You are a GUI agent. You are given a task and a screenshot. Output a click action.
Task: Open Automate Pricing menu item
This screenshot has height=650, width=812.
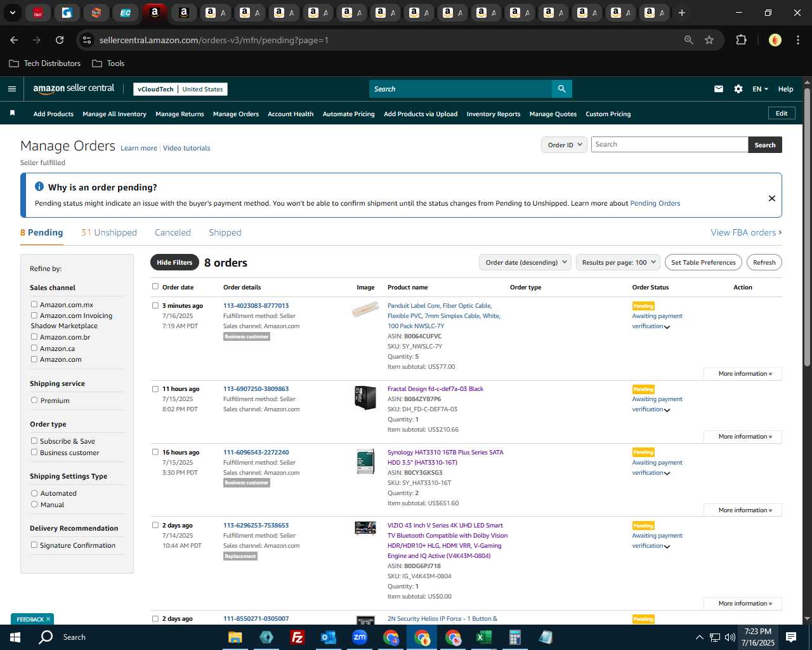(349, 114)
